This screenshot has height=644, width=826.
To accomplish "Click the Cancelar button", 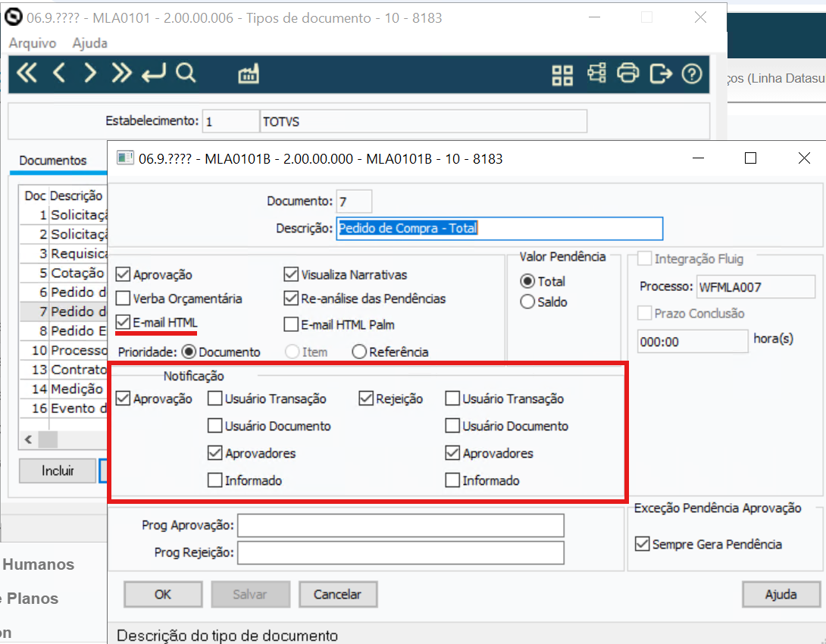I will click(338, 595).
